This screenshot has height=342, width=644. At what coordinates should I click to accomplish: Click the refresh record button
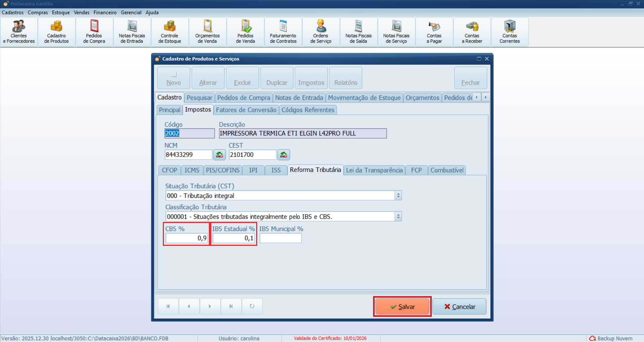tap(252, 306)
